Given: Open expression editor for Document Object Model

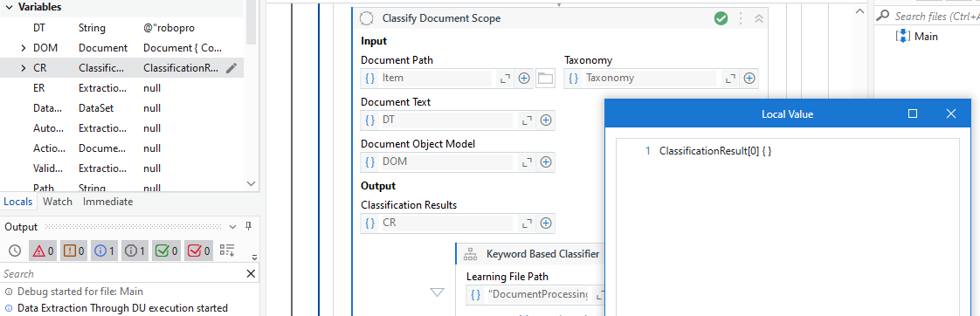Looking at the screenshot, I should pos(527,161).
